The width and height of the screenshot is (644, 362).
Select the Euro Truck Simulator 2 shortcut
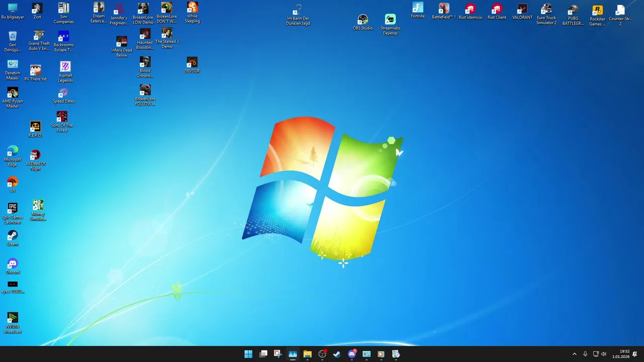click(x=546, y=14)
